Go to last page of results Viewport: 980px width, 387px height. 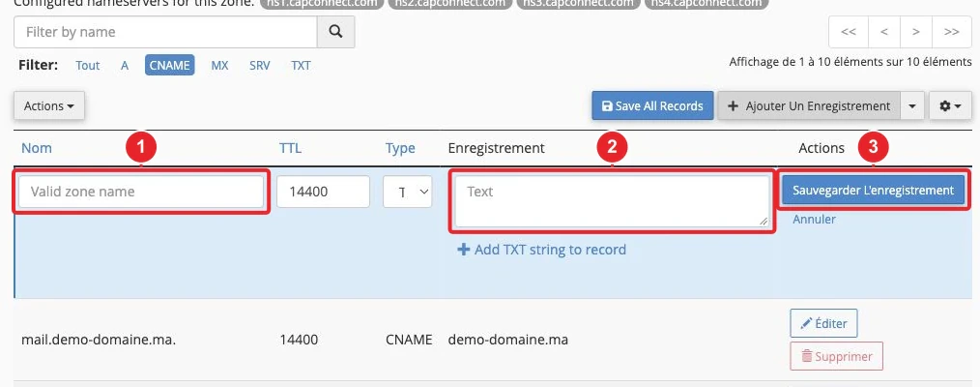coord(952,32)
